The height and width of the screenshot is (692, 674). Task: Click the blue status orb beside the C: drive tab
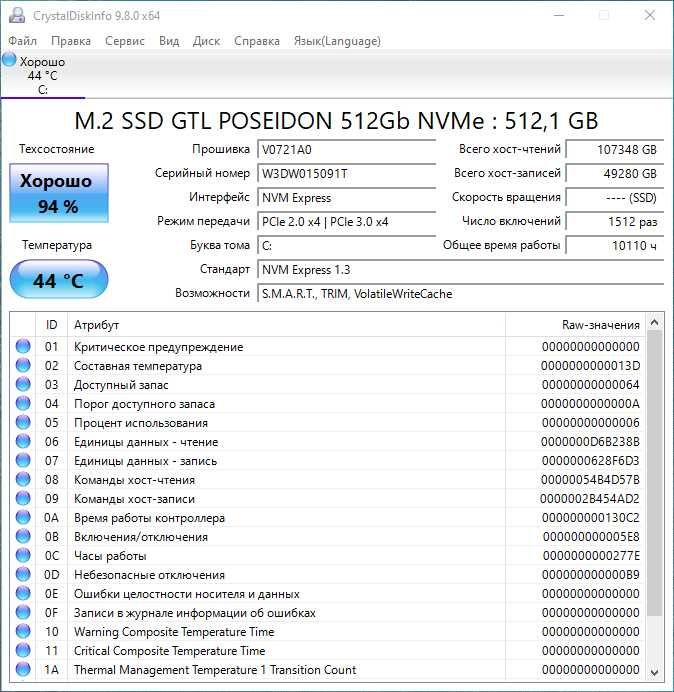9,60
